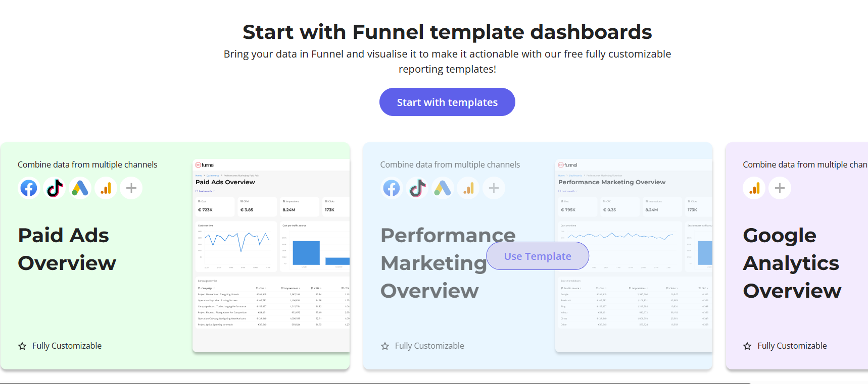
Task: Click the Facebook icon in Paid Ads card
Action: (x=29, y=188)
